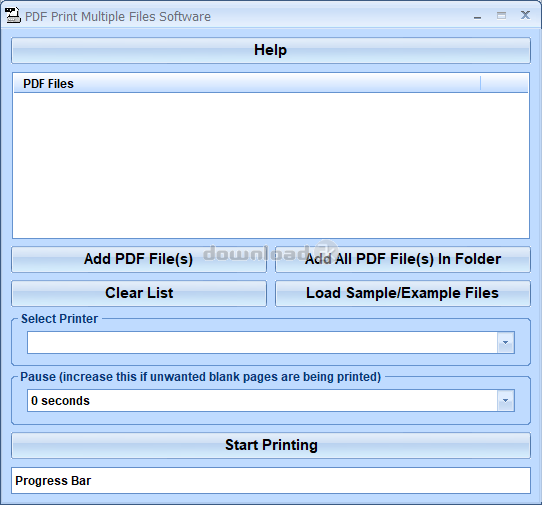Open the Help button
This screenshot has height=505, width=542.
271,50
